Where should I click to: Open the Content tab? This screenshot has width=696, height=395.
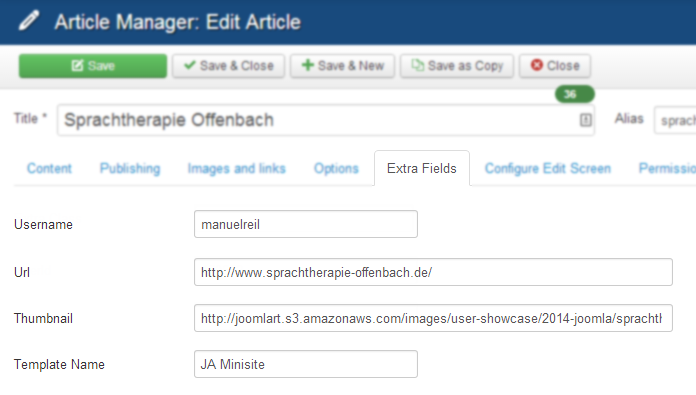point(49,168)
